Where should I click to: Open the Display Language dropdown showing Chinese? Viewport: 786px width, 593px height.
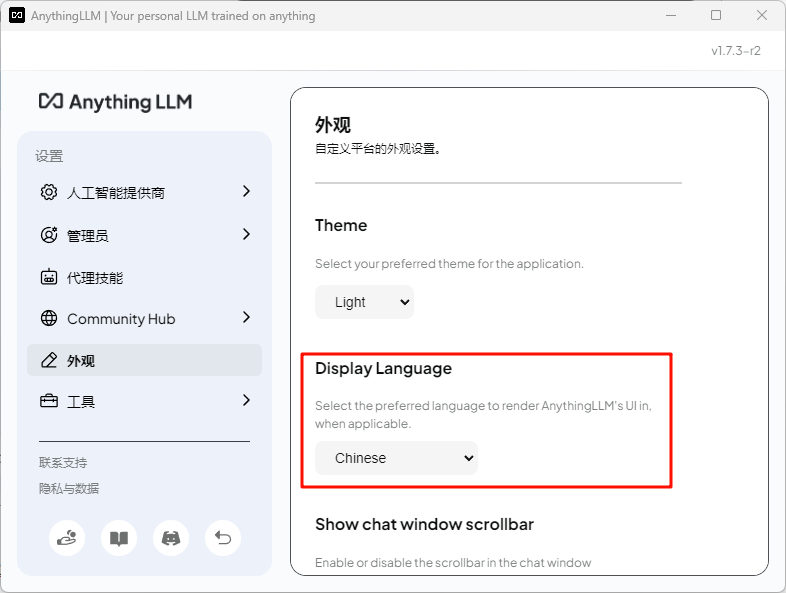[397, 458]
